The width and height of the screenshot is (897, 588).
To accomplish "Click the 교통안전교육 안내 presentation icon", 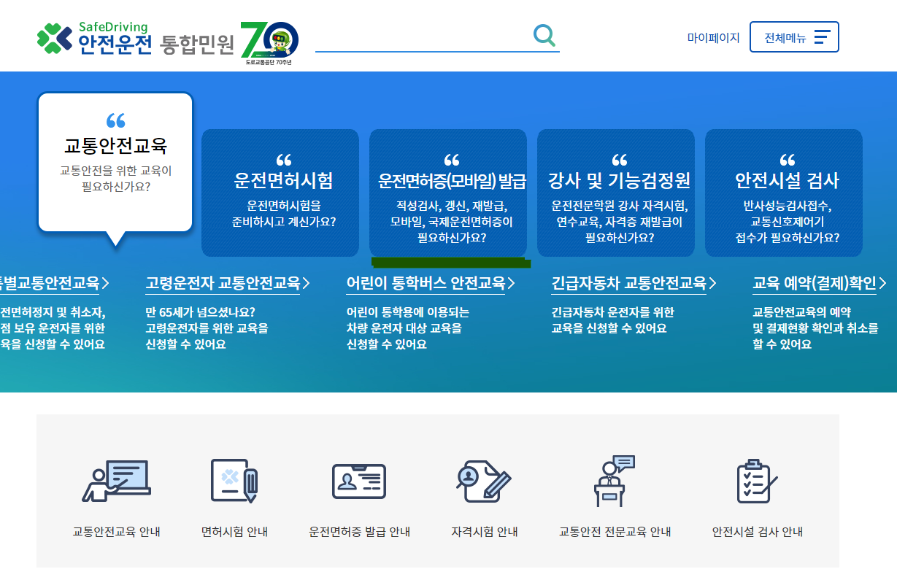I will pyautogui.click(x=116, y=481).
